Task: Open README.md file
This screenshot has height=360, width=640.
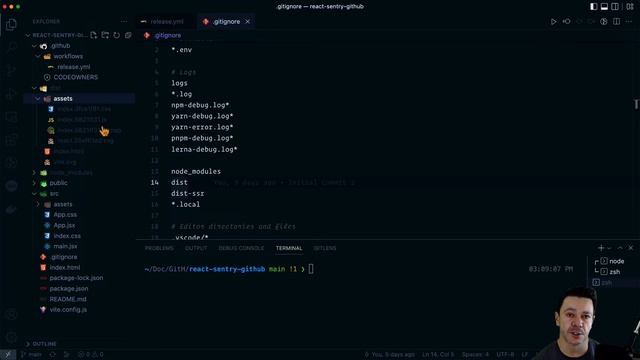Action: [x=68, y=299]
